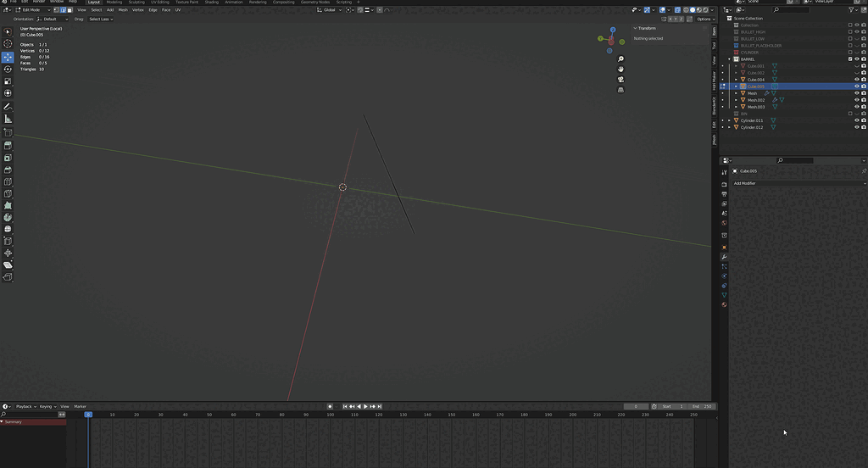
Task: Select the Shrink/Fatten tool
Action: [8, 253]
